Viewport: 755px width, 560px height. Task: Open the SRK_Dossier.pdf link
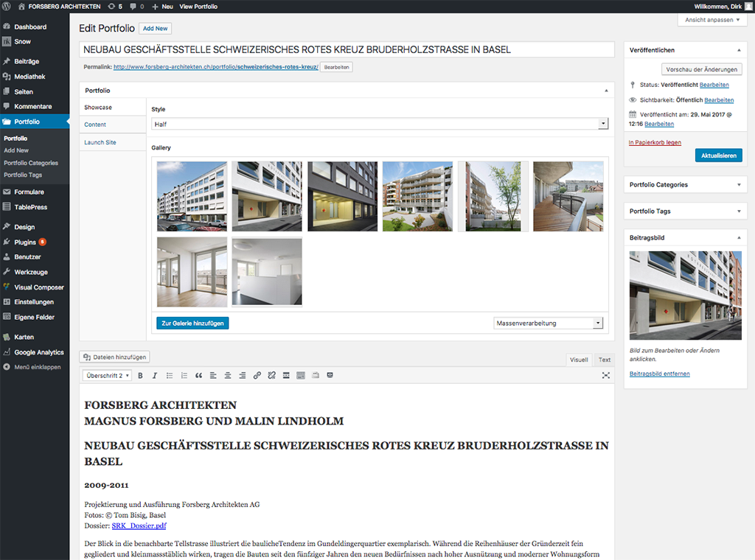point(139,526)
